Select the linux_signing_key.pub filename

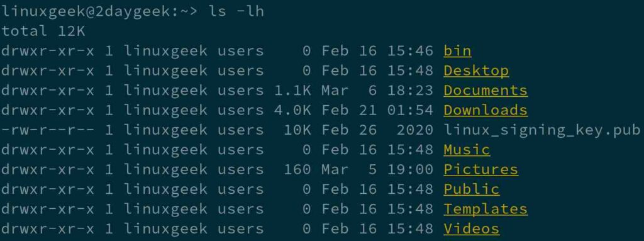pos(541,130)
